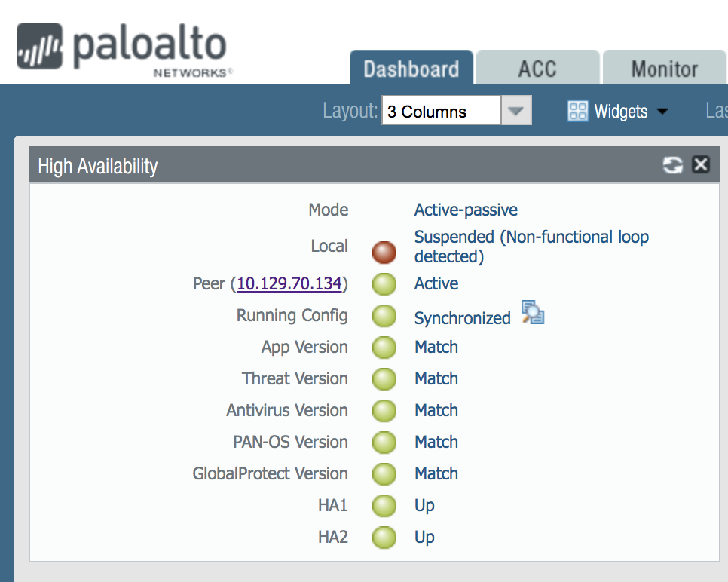Click the HA1 green status light
Image resolution: width=728 pixels, height=582 pixels.
coord(384,505)
